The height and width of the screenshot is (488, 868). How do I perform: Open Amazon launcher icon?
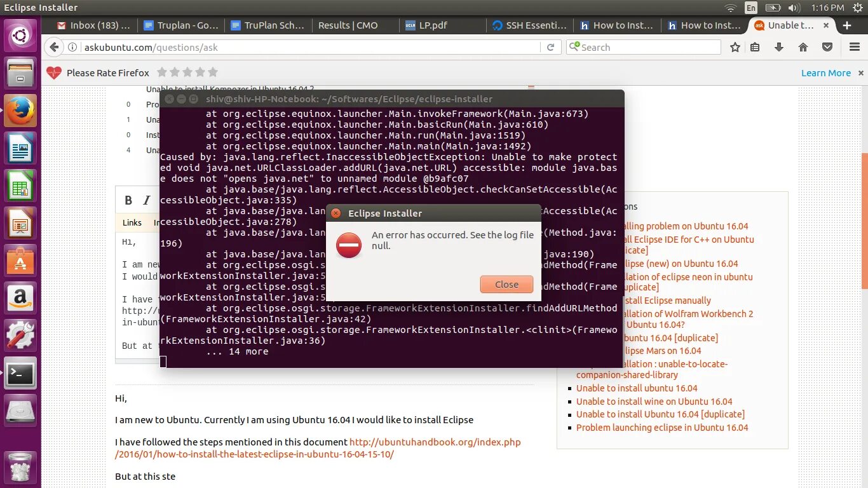tap(20, 299)
